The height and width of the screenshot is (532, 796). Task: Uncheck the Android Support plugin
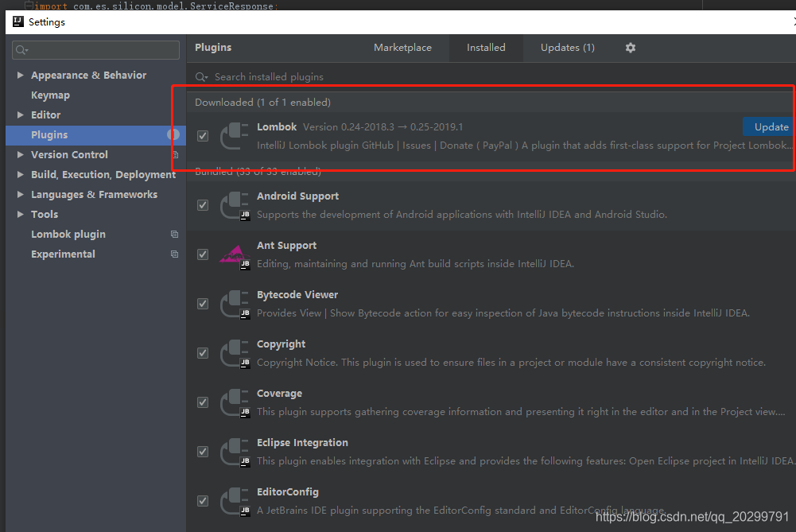[x=203, y=205]
